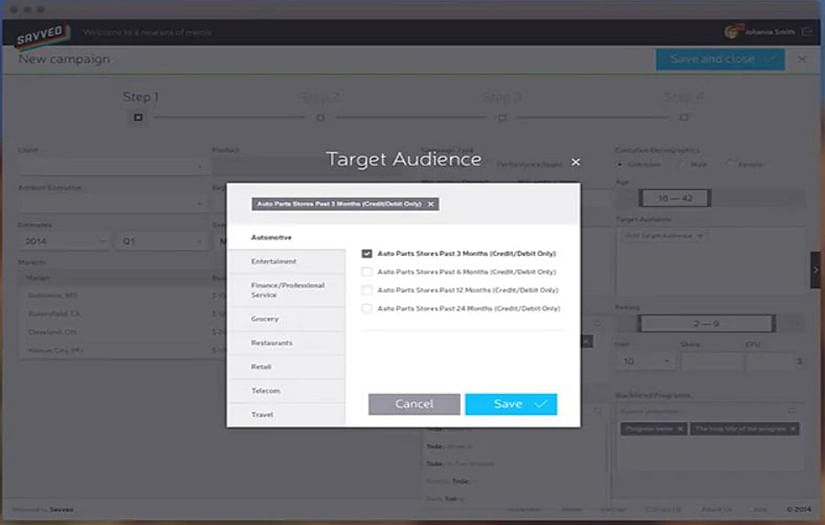Viewport: 825px width, 525px height.
Task: Click the Savveo logo
Action: pos(41,35)
